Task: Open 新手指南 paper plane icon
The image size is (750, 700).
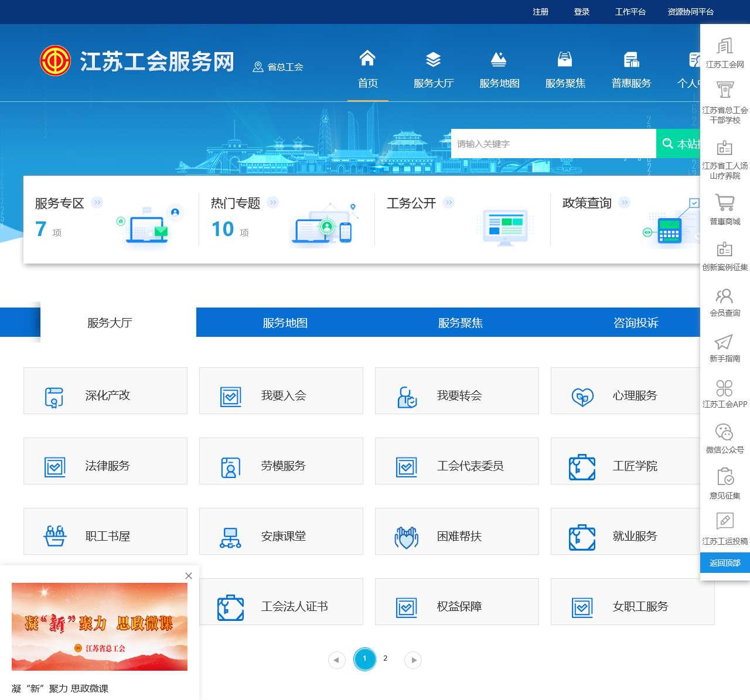Action: (x=725, y=342)
